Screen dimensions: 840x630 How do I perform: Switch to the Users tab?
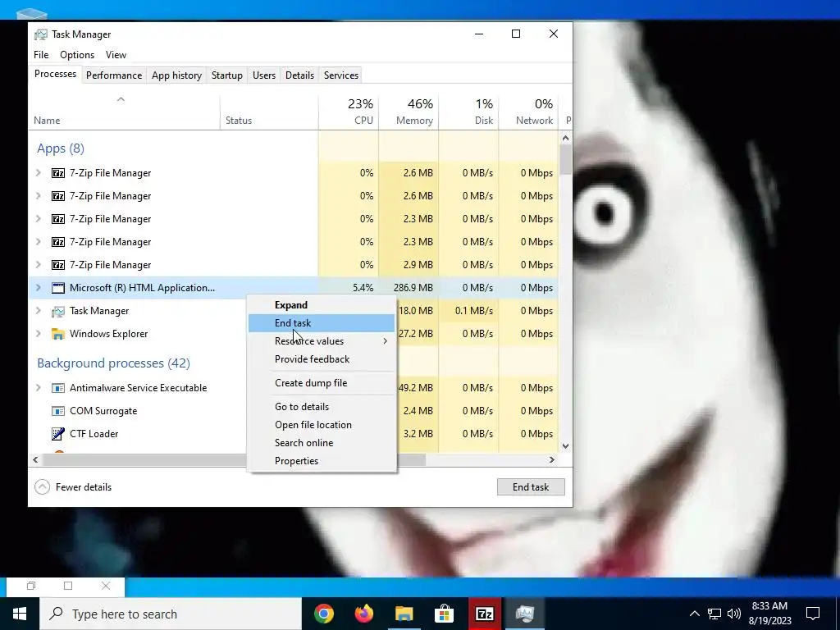264,75
